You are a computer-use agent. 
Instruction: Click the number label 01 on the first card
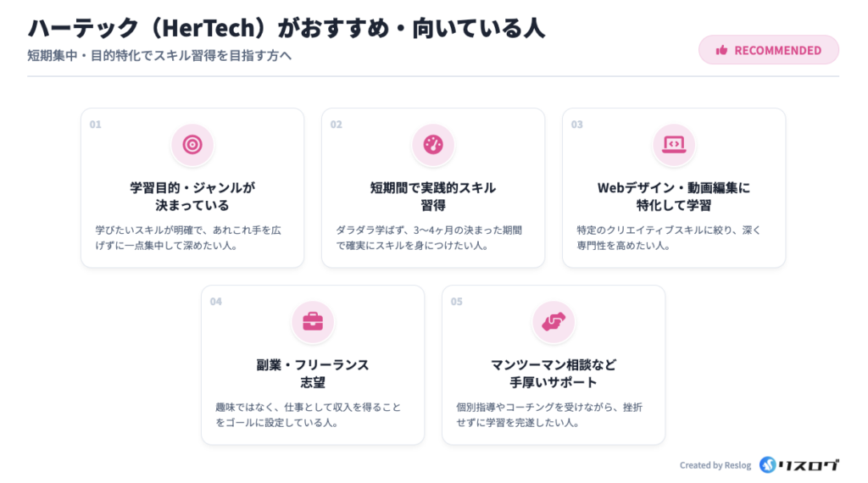tap(96, 125)
